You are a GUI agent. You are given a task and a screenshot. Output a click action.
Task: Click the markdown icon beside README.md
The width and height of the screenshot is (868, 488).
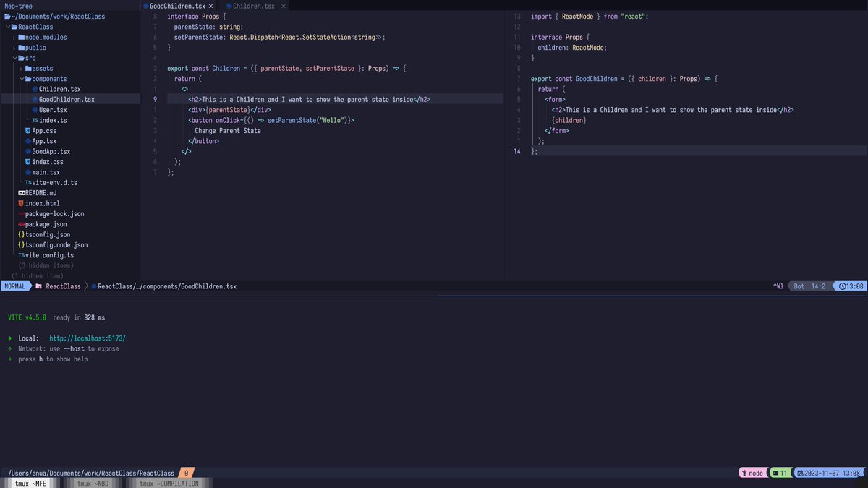22,193
